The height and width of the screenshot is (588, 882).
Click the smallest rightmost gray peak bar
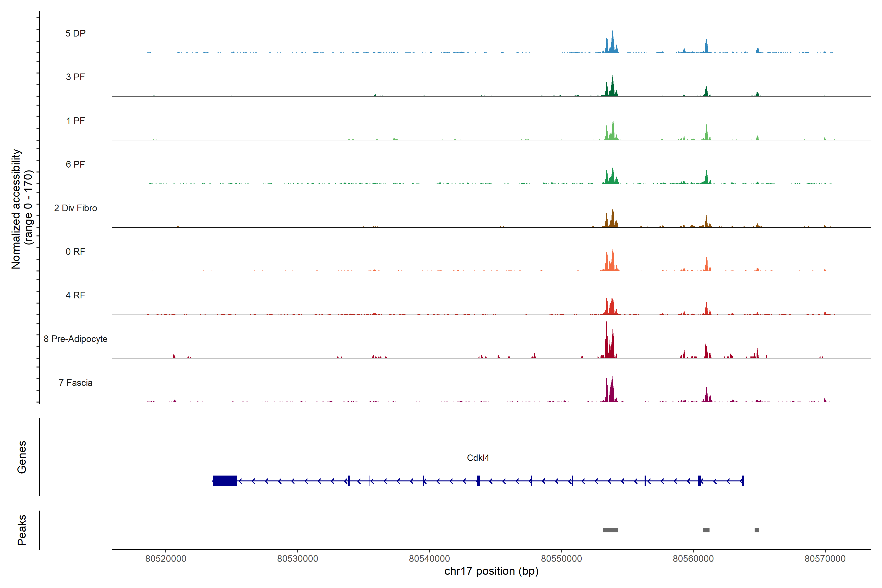(x=756, y=530)
